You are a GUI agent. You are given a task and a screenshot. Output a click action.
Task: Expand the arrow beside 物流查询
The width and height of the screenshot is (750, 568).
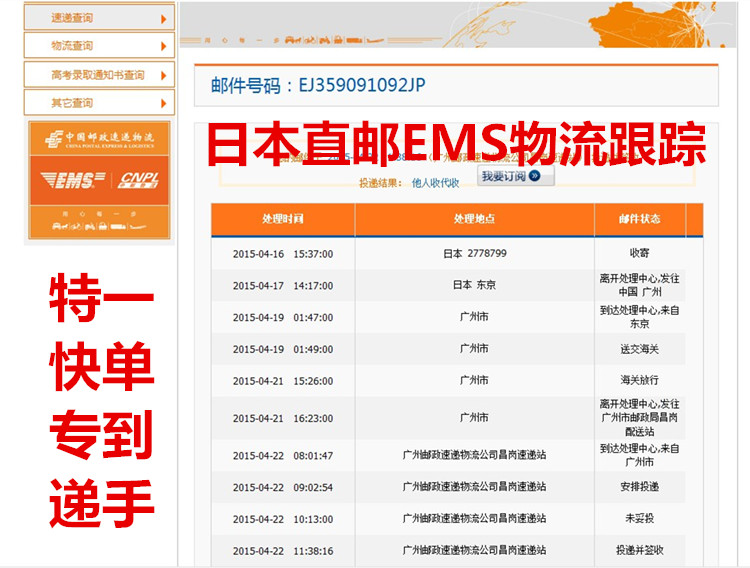click(x=163, y=46)
